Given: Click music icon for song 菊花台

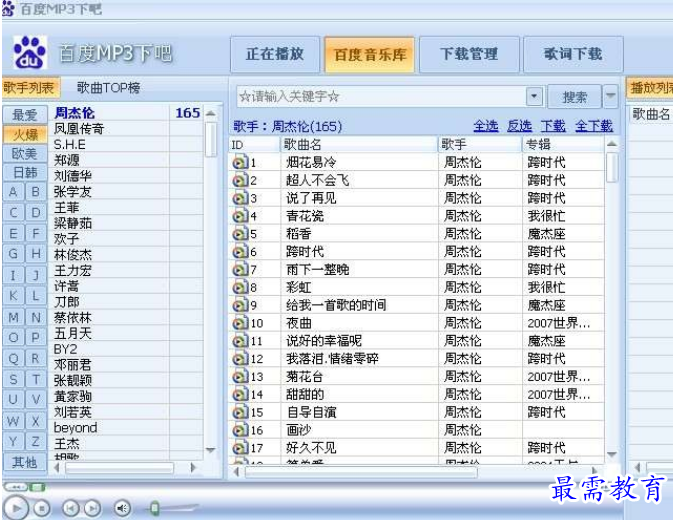Looking at the screenshot, I should 240,377.
